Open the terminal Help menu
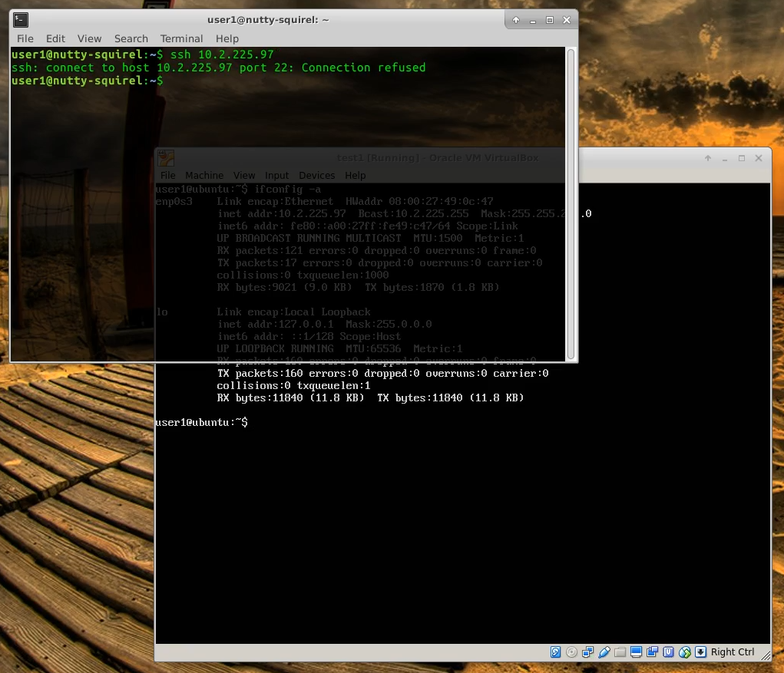This screenshot has height=673, width=784. pos(227,38)
